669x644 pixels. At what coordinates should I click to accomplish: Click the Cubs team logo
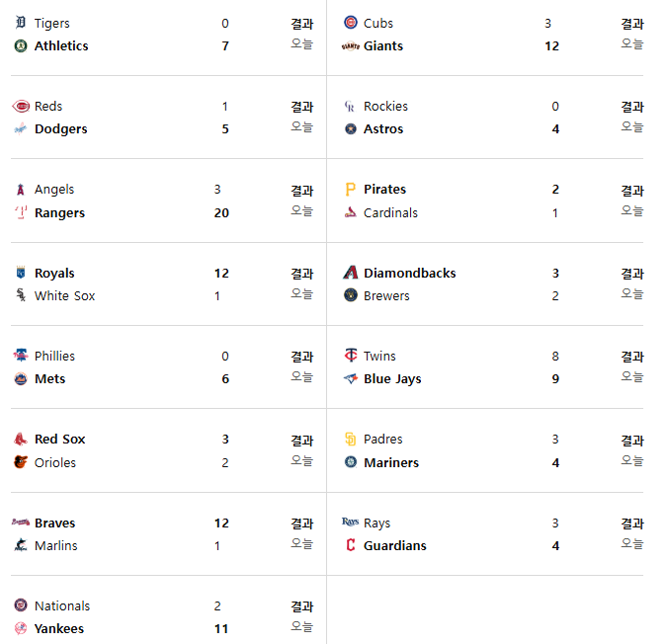pyautogui.click(x=350, y=22)
